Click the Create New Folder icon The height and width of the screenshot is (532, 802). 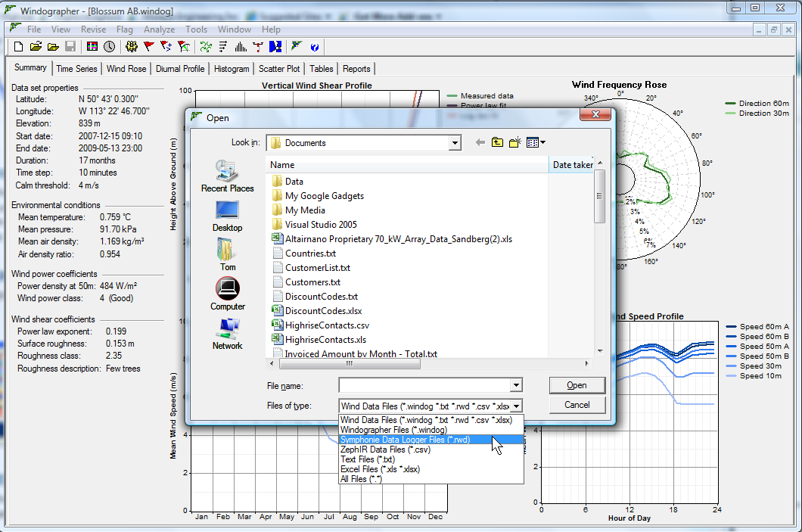click(515, 143)
